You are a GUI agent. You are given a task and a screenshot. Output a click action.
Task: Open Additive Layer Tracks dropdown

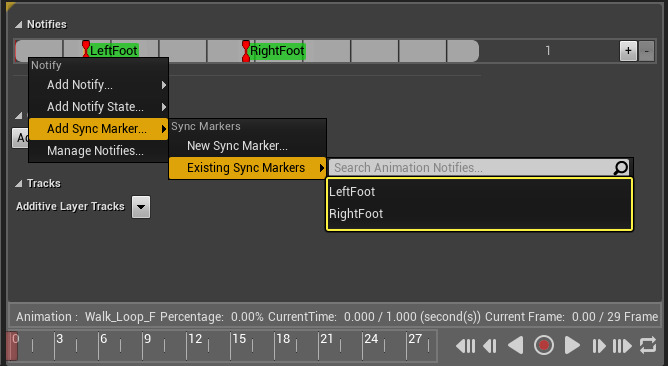[x=141, y=207]
